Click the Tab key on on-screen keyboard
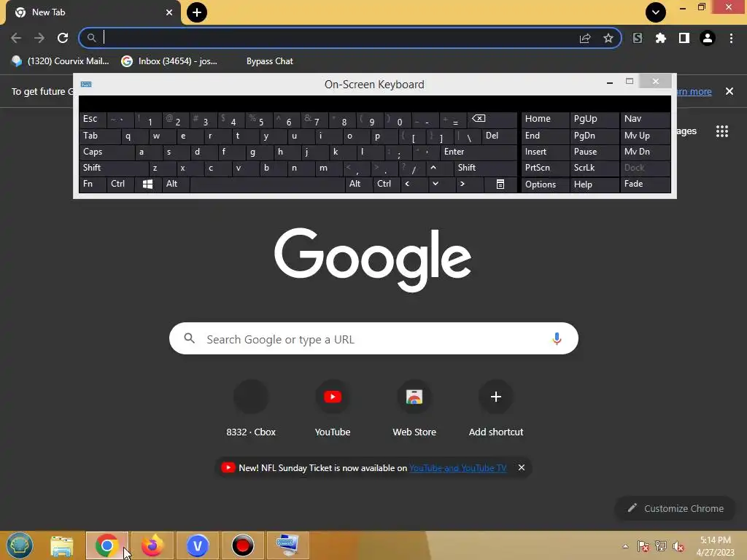Image resolution: width=747 pixels, height=560 pixels. tap(99, 136)
